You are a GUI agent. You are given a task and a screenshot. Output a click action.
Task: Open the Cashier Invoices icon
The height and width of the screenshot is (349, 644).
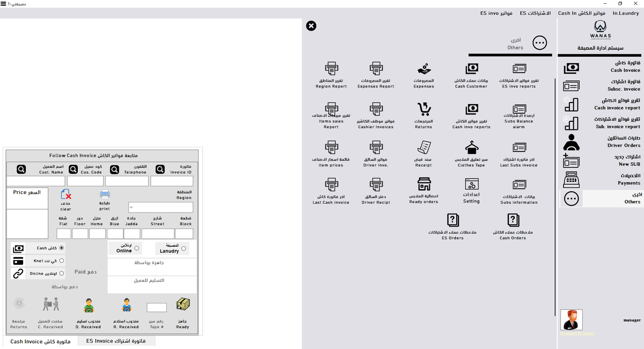[376, 109]
